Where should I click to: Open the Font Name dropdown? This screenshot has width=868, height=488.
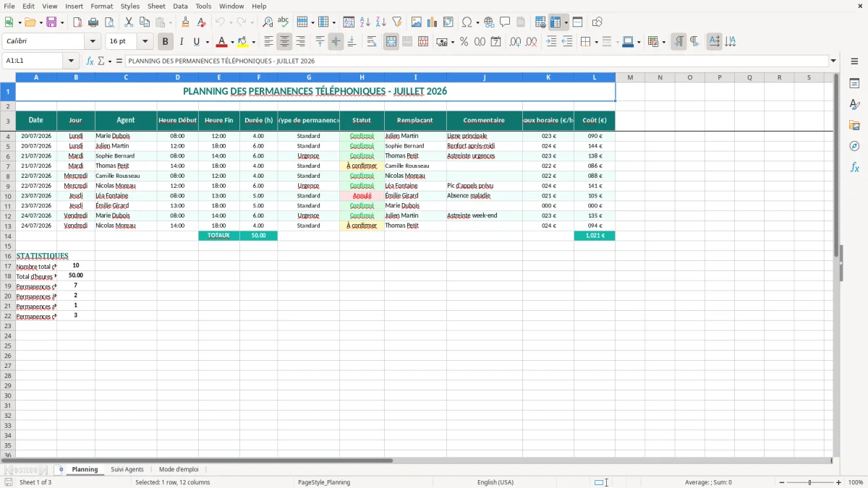(x=93, y=42)
